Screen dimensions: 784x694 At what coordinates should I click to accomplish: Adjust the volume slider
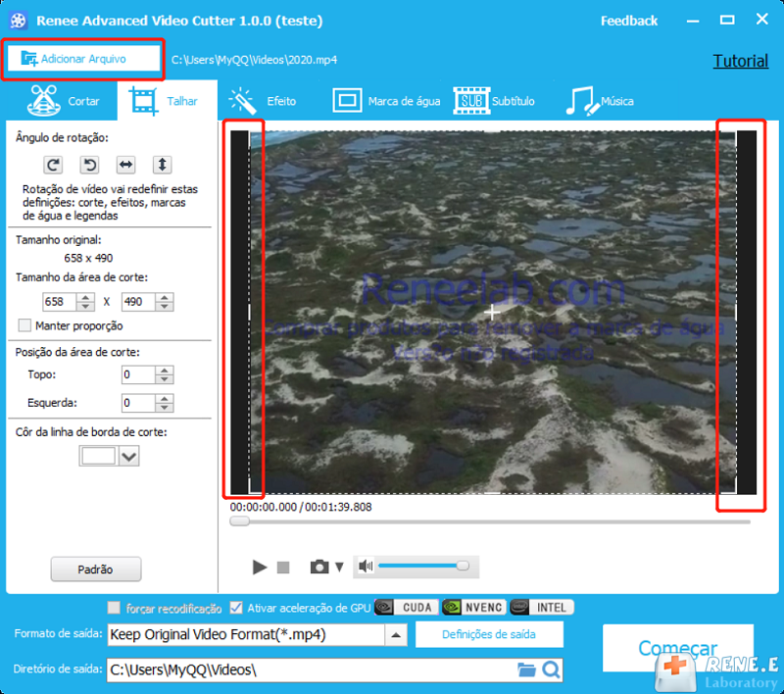click(x=423, y=566)
